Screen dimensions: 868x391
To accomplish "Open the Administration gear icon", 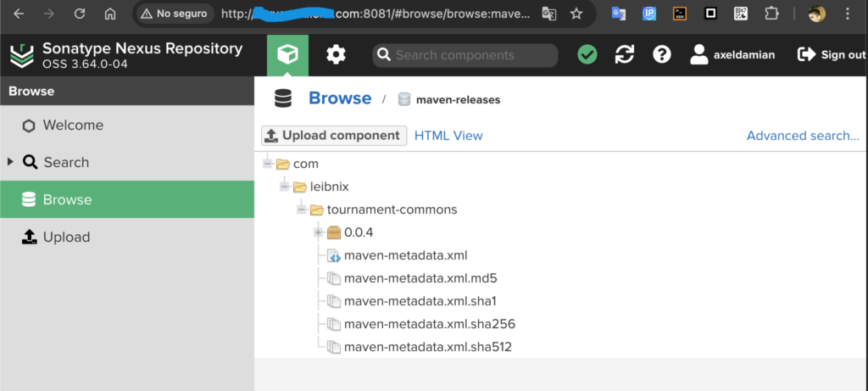I will point(336,55).
